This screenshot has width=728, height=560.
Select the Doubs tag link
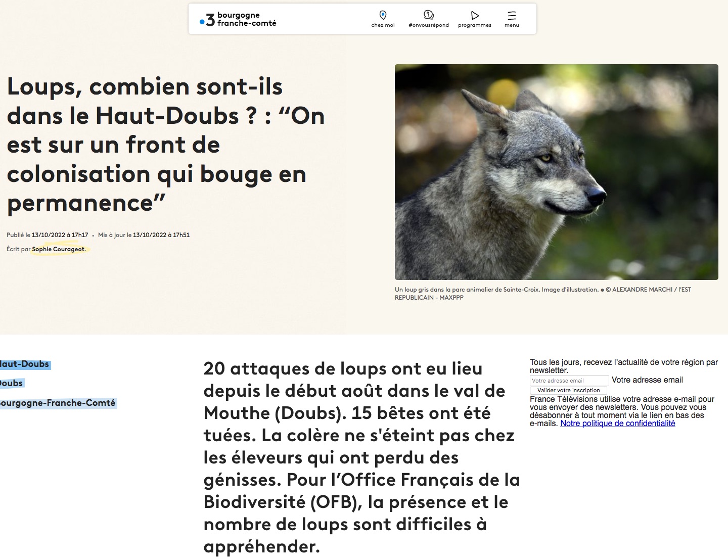(x=12, y=383)
